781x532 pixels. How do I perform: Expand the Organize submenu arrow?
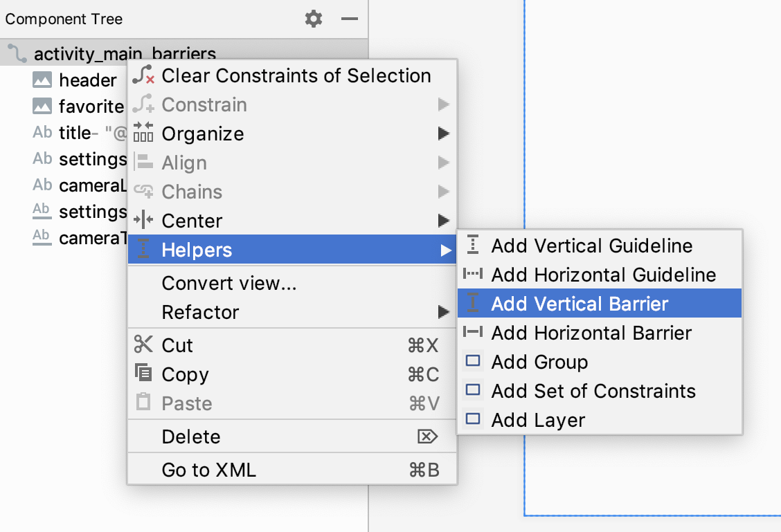pyautogui.click(x=444, y=134)
